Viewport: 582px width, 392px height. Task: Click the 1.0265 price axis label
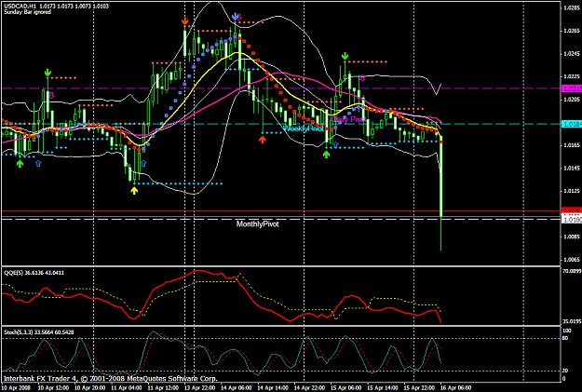click(x=572, y=31)
